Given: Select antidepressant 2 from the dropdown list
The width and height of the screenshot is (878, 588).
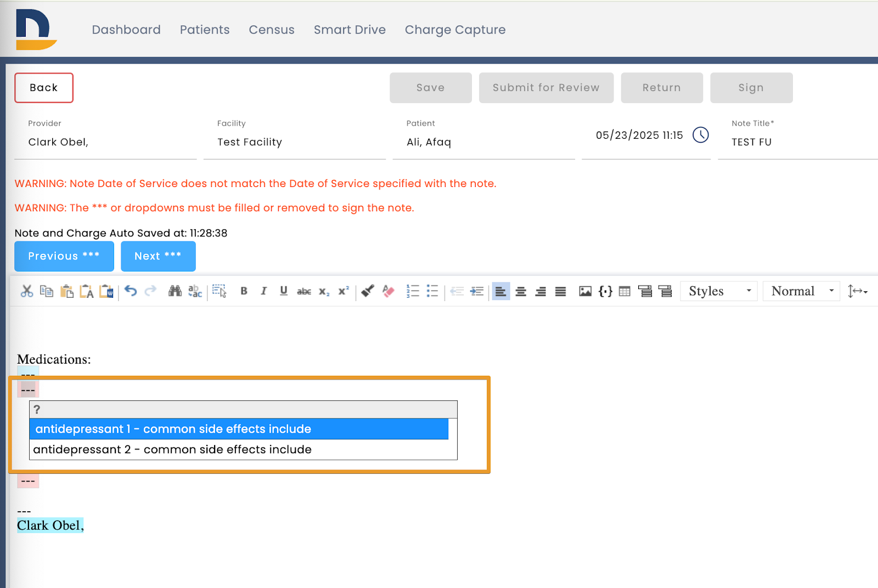Looking at the screenshot, I should pos(172,449).
